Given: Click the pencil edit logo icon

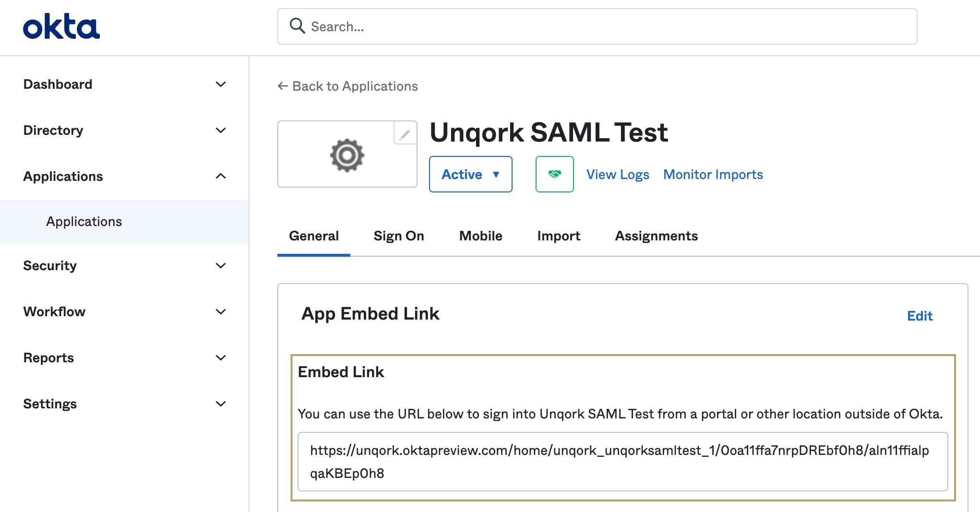Looking at the screenshot, I should (405, 134).
